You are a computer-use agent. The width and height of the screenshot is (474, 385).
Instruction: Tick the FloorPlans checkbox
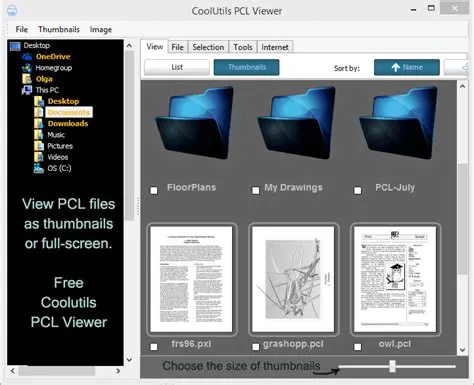coord(154,190)
